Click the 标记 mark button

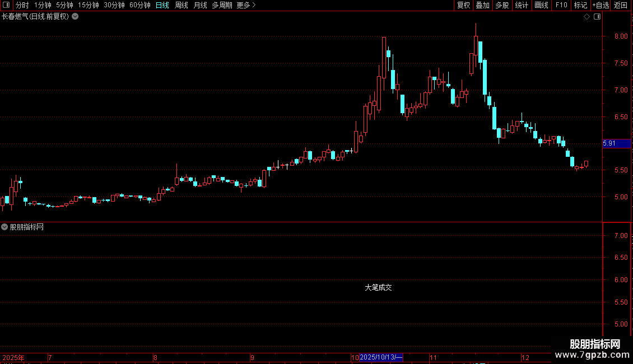tap(580, 5)
